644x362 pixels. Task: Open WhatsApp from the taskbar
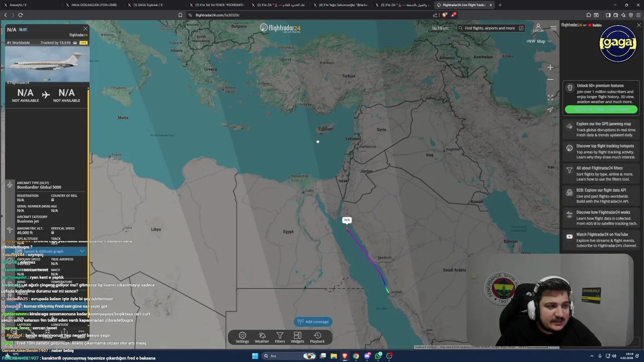(x=378, y=356)
